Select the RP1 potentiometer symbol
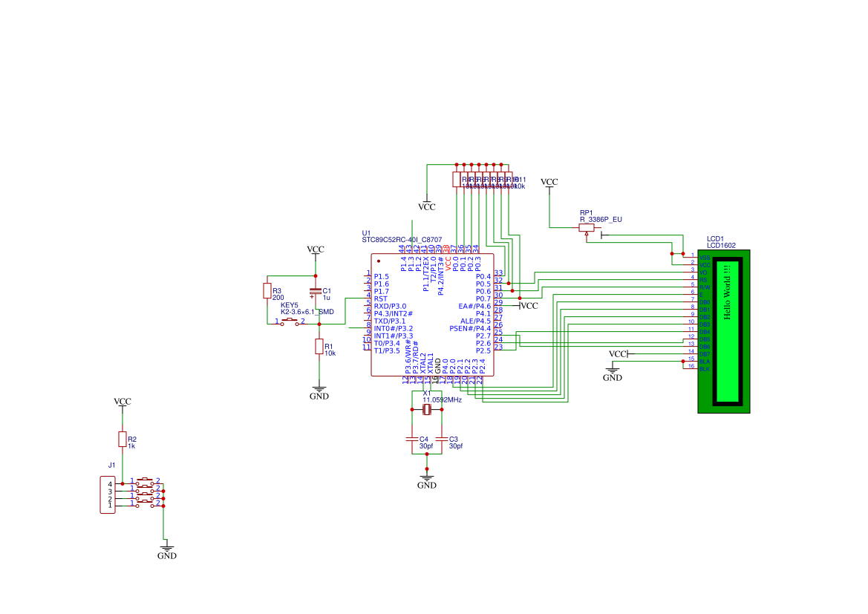The height and width of the screenshot is (614, 868). [587, 228]
